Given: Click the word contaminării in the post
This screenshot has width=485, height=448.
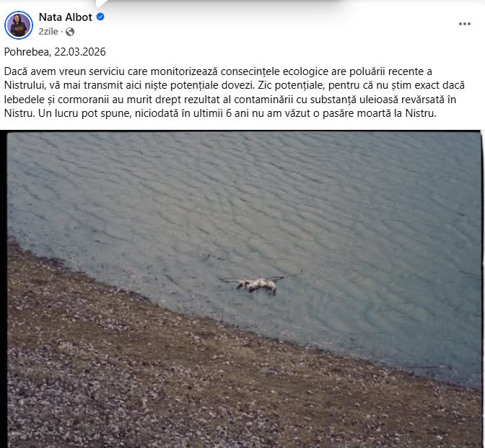Looking at the screenshot, I should [262, 100].
